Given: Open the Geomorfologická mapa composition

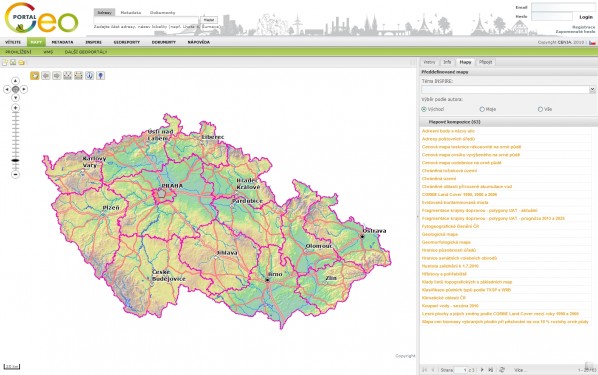Looking at the screenshot, I should (446, 242).
